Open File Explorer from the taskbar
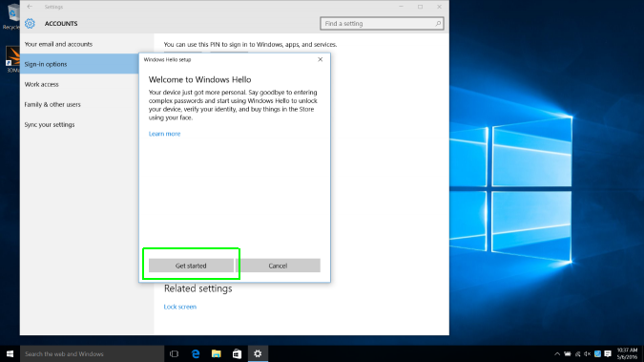 coord(217,353)
